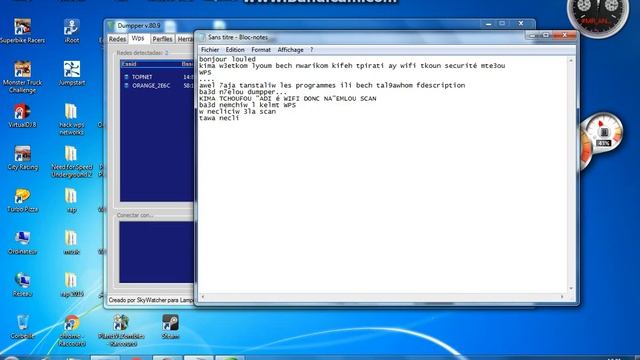Select the Réseau network icon

click(22, 285)
